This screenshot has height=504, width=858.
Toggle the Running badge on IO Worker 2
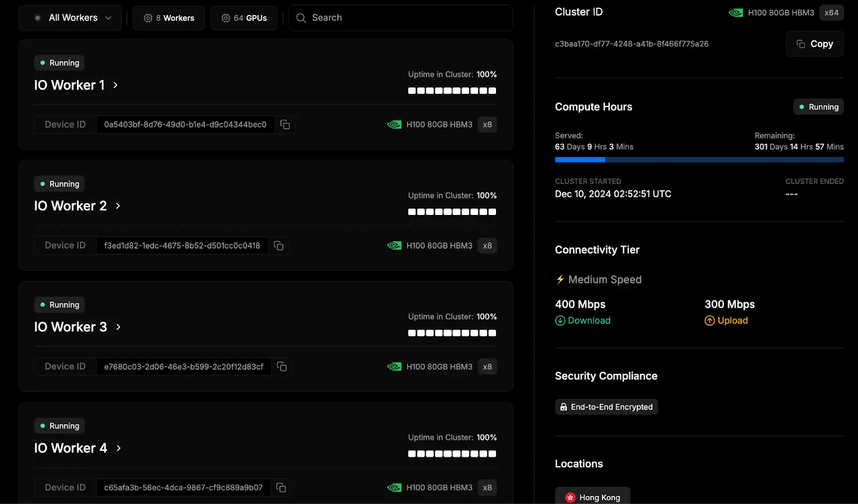click(59, 183)
